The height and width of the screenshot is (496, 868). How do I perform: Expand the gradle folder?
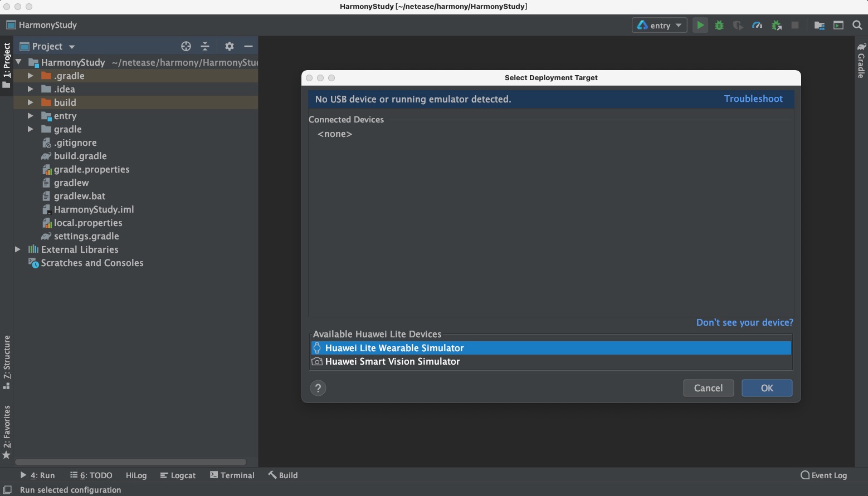(x=31, y=129)
